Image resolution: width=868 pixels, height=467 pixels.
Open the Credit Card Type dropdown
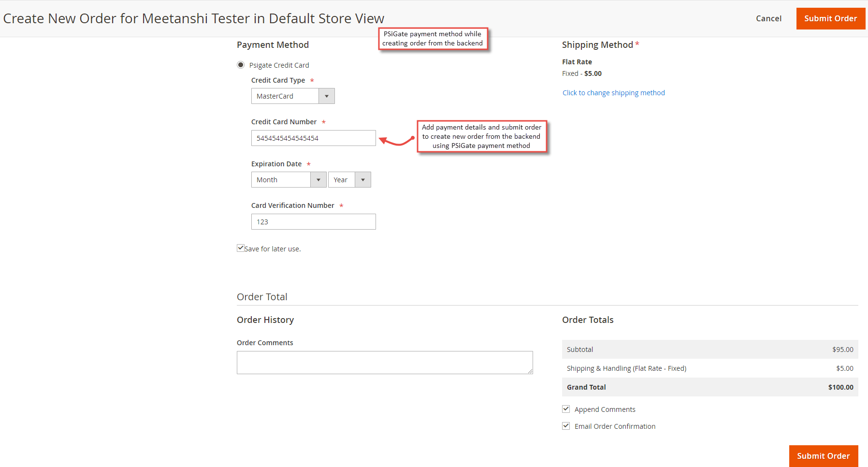click(327, 96)
